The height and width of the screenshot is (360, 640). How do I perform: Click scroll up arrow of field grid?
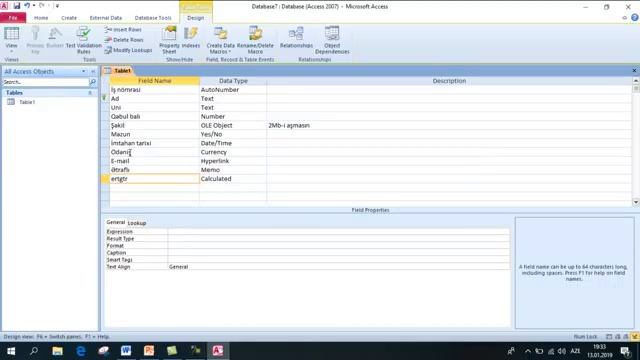click(x=636, y=81)
